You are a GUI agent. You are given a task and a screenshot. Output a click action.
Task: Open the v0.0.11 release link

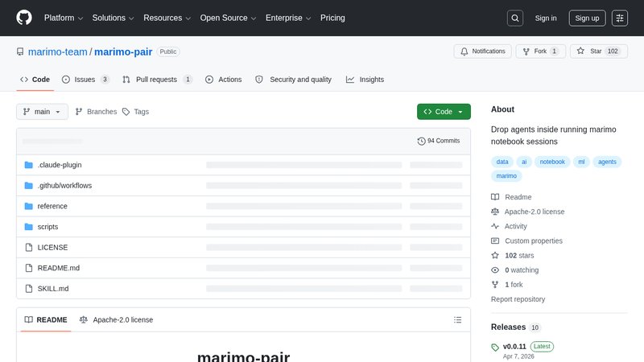click(514, 346)
